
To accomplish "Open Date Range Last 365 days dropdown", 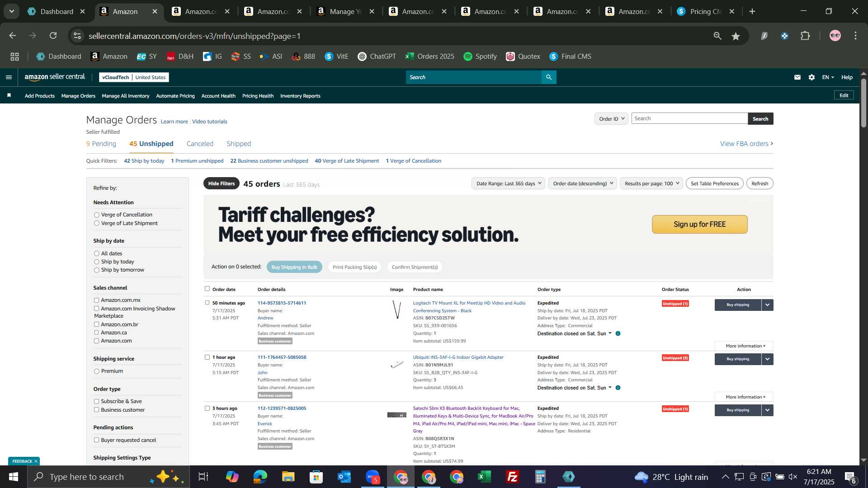I will pyautogui.click(x=508, y=183).
